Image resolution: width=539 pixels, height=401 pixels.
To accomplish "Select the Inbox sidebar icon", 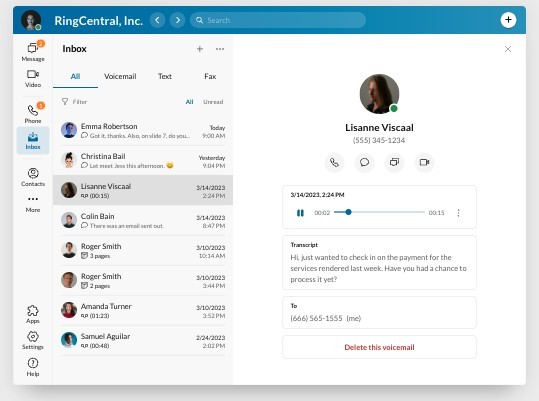I will pyautogui.click(x=33, y=141).
